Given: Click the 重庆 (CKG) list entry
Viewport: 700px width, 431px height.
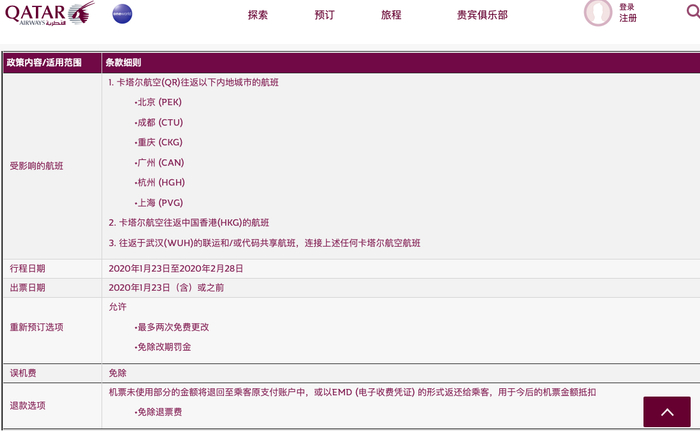Looking at the screenshot, I should pos(158,142).
